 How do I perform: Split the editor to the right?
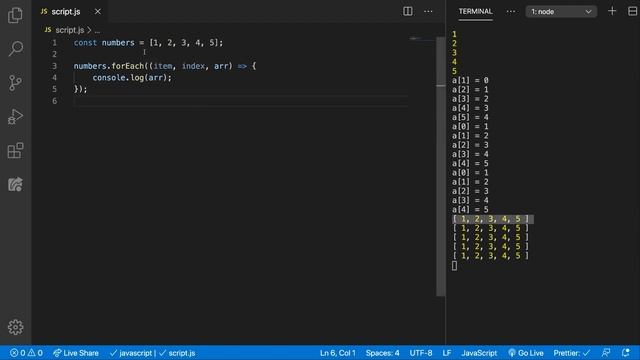pos(407,11)
